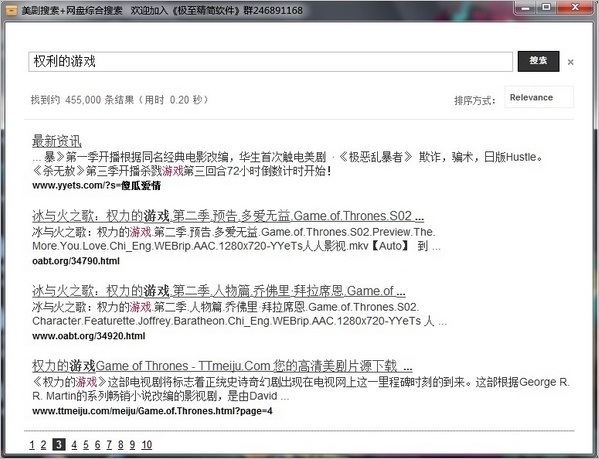Go to results page 5

pyautogui.click(x=86, y=444)
